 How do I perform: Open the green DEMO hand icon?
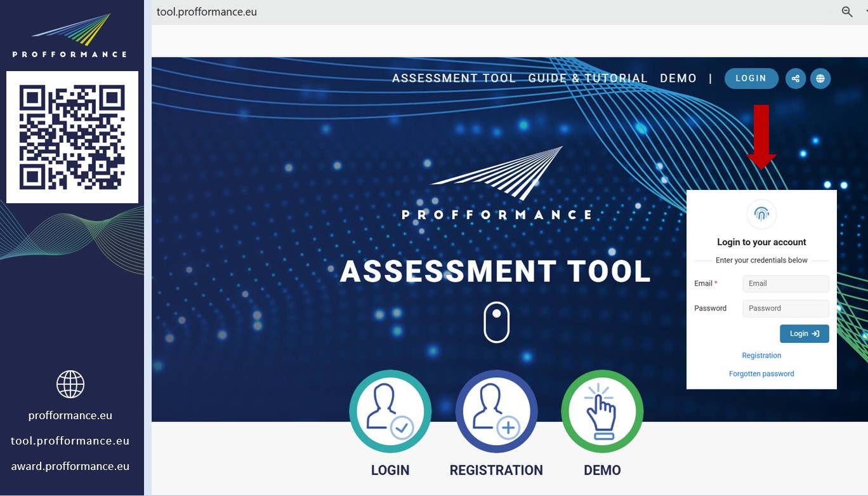tap(602, 412)
